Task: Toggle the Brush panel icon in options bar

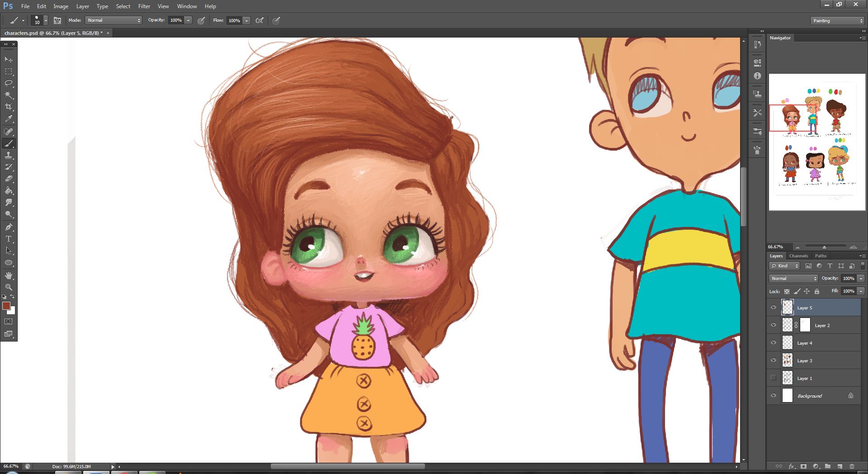Action: 57,20
